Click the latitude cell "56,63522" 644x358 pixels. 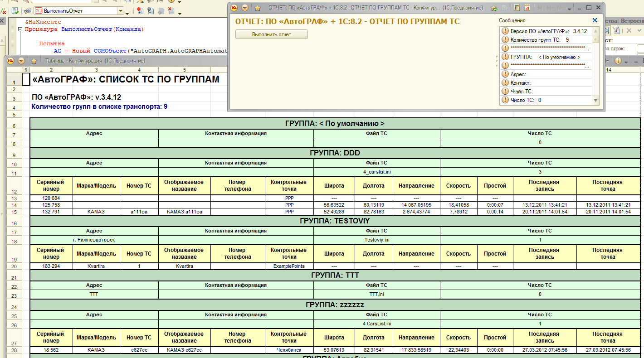[x=334, y=205]
